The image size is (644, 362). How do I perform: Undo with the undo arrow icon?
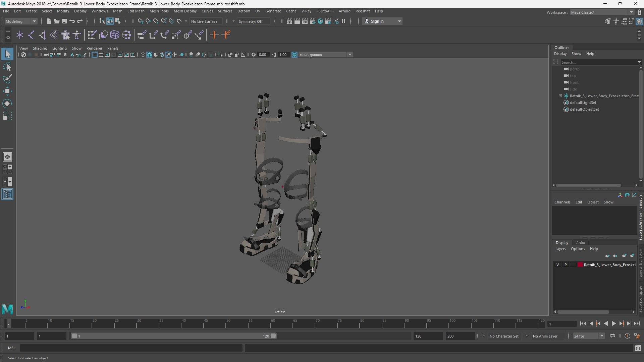[72, 21]
